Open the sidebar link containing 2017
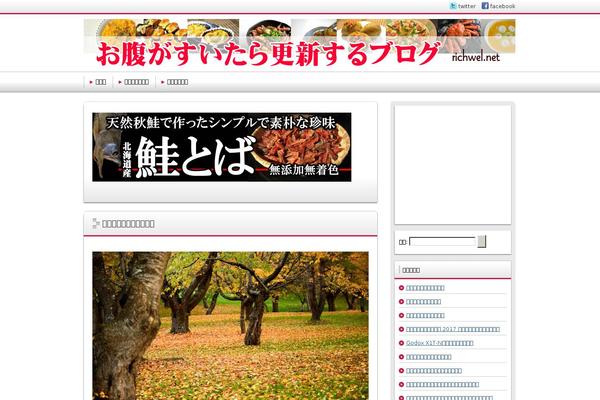600x400 pixels. coord(453,329)
